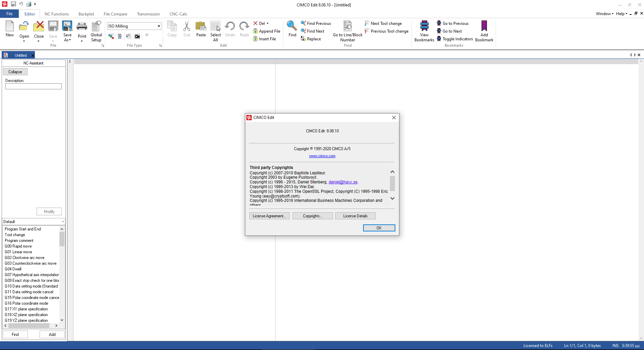Click the Open folder icon
The image size is (644, 350).
(x=24, y=26)
